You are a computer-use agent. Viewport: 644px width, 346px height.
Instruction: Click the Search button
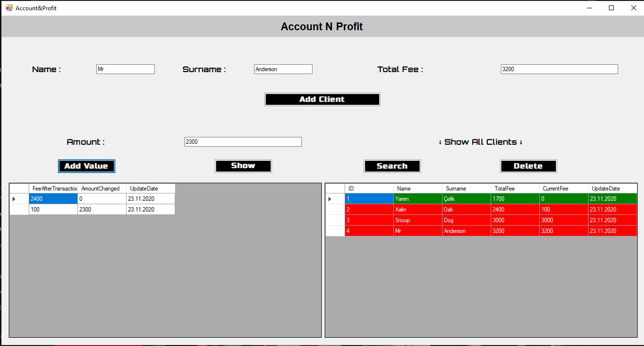pyautogui.click(x=392, y=166)
